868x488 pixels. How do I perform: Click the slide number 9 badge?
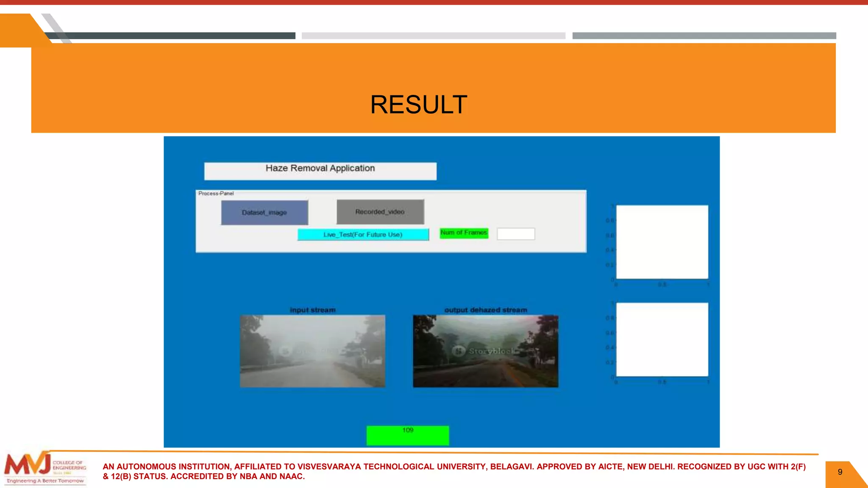840,472
